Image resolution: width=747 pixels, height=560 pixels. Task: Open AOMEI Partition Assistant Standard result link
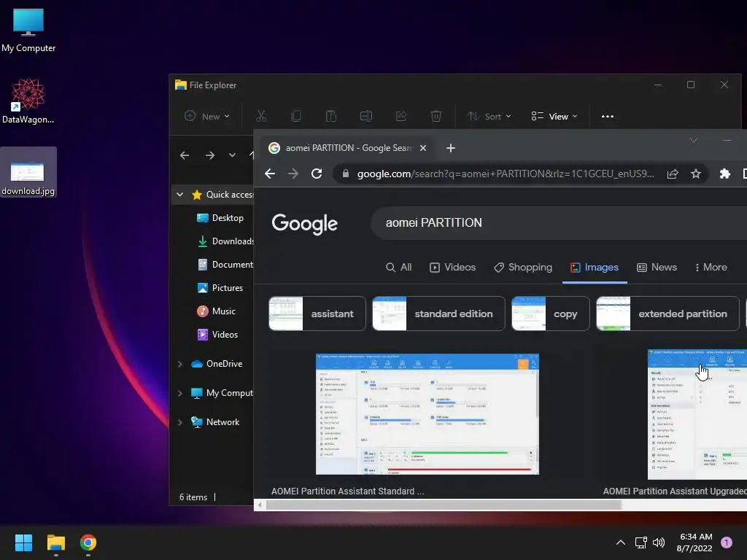pos(347,491)
